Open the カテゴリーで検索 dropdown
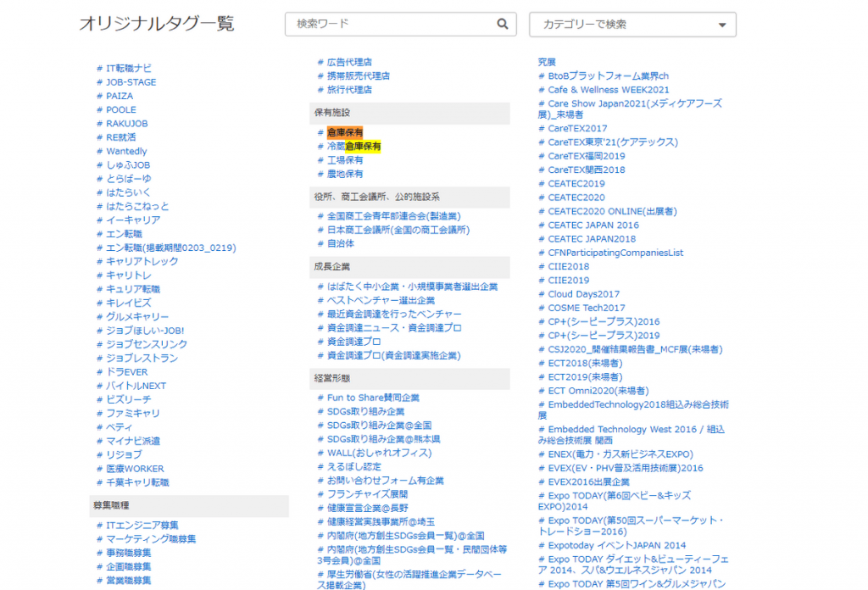868x590 pixels. click(x=632, y=25)
